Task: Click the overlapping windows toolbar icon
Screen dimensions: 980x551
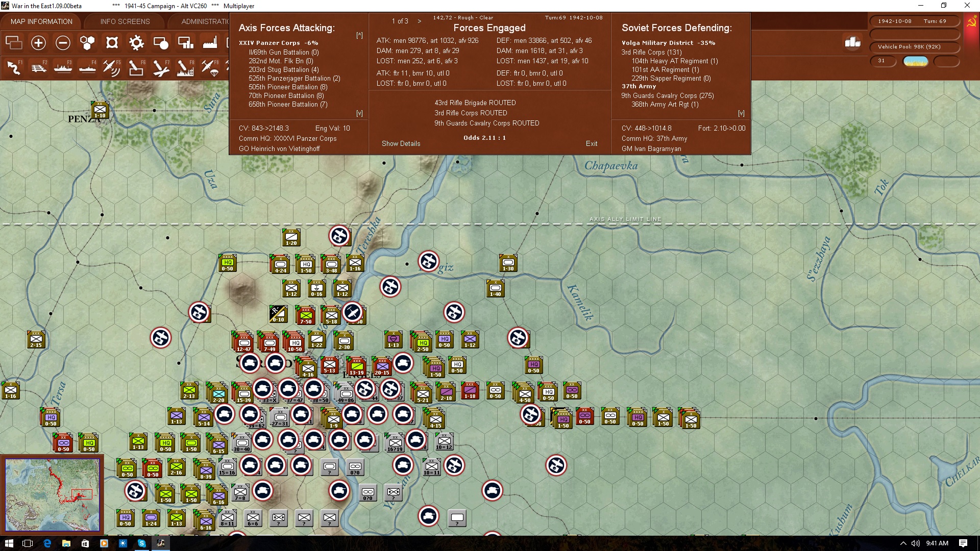Action: tap(14, 43)
